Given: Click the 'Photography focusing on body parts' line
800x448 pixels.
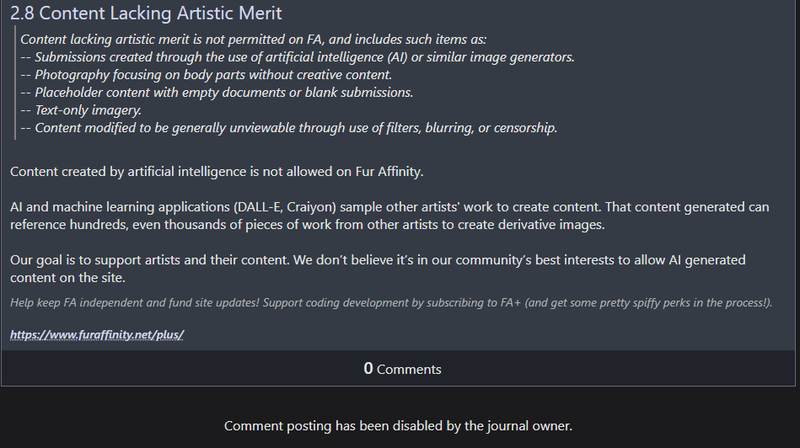Looking at the screenshot, I should coord(206,75).
